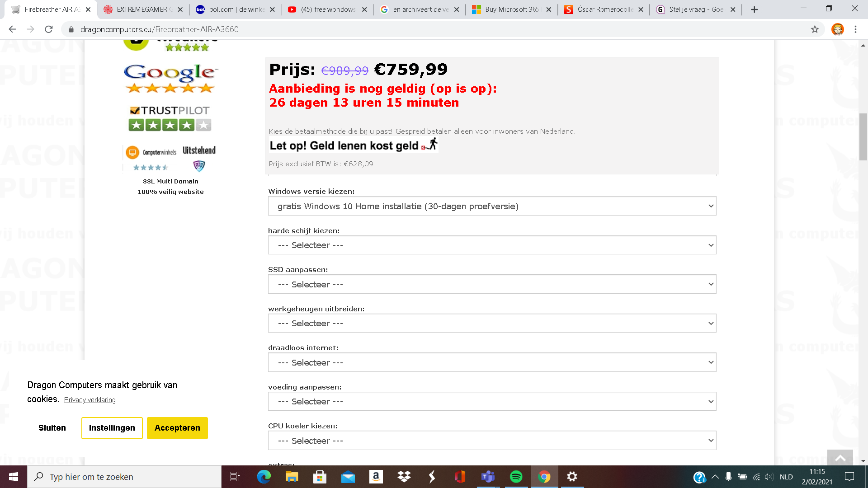The width and height of the screenshot is (868, 488).
Task: Open Microsoft Edge from taskbar
Action: point(264,477)
